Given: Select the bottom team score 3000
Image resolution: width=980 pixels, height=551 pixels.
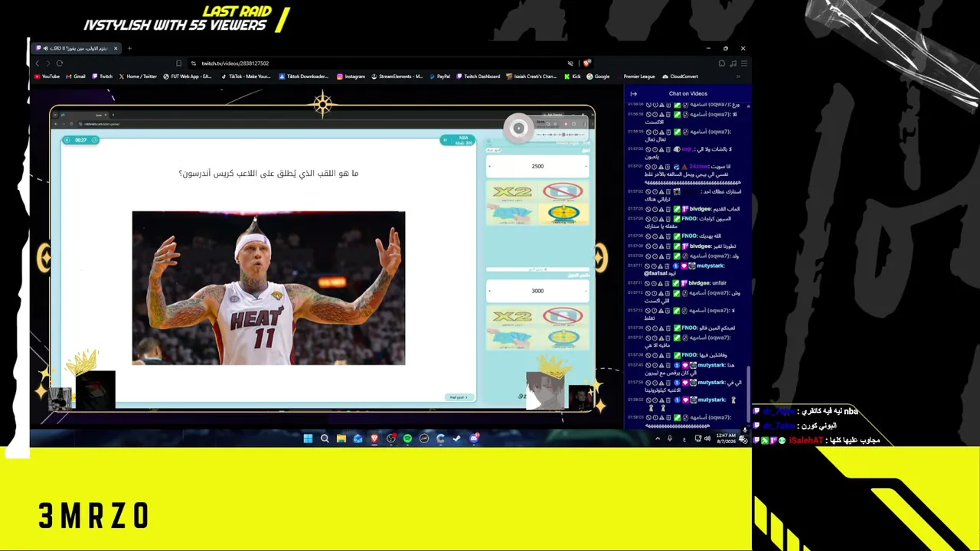Looking at the screenshot, I should point(537,291).
